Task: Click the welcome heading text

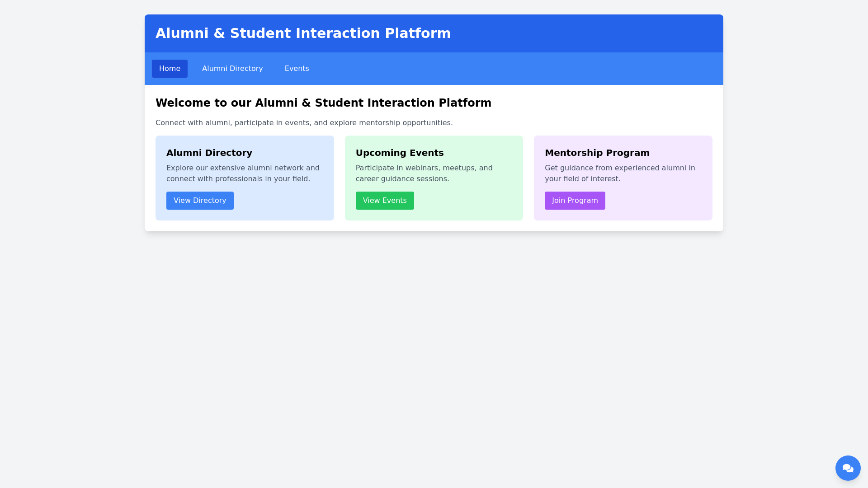Action: tap(323, 103)
